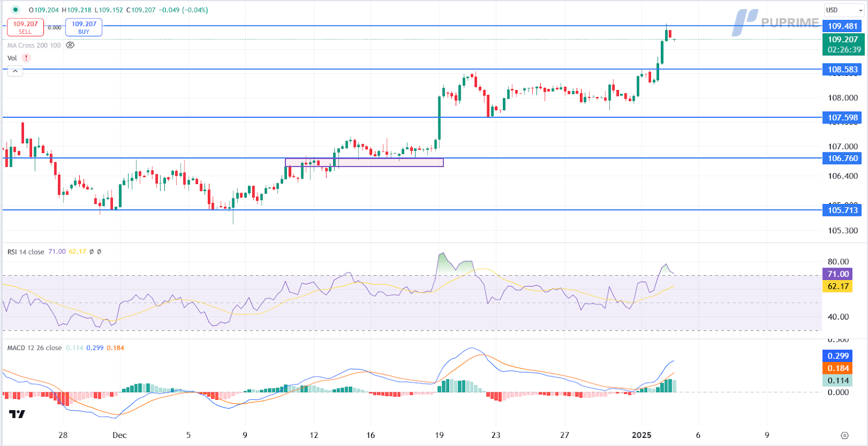Image resolution: width=868 pixels, height=446 pixels.
Task: Toggle MA Cross indicator visibility eye
Action: point(70,45)
